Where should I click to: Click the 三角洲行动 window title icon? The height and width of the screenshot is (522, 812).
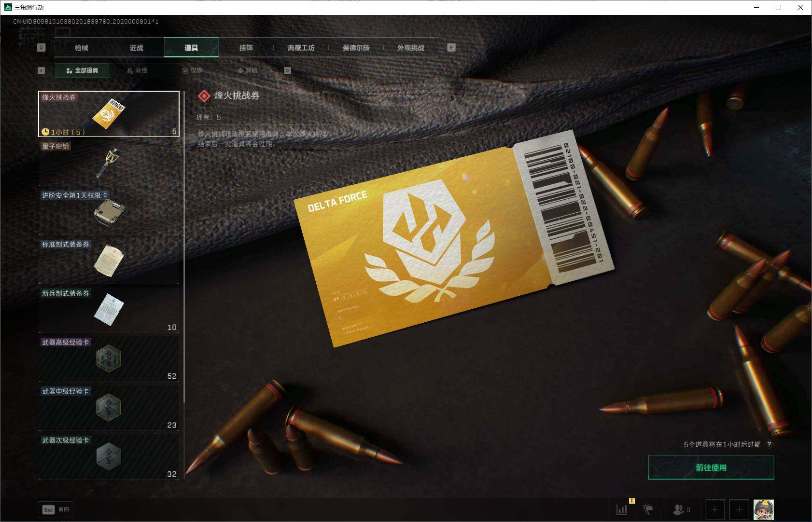[8, 7]
